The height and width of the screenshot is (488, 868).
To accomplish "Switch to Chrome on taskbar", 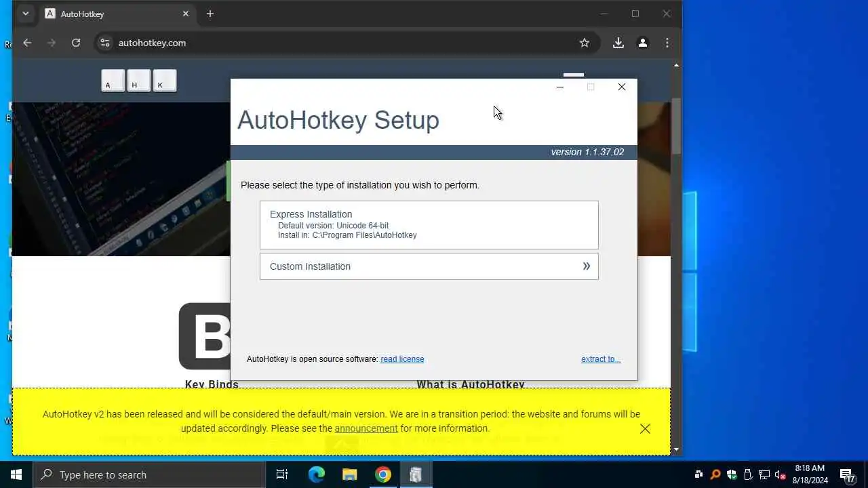I will 382,474.
